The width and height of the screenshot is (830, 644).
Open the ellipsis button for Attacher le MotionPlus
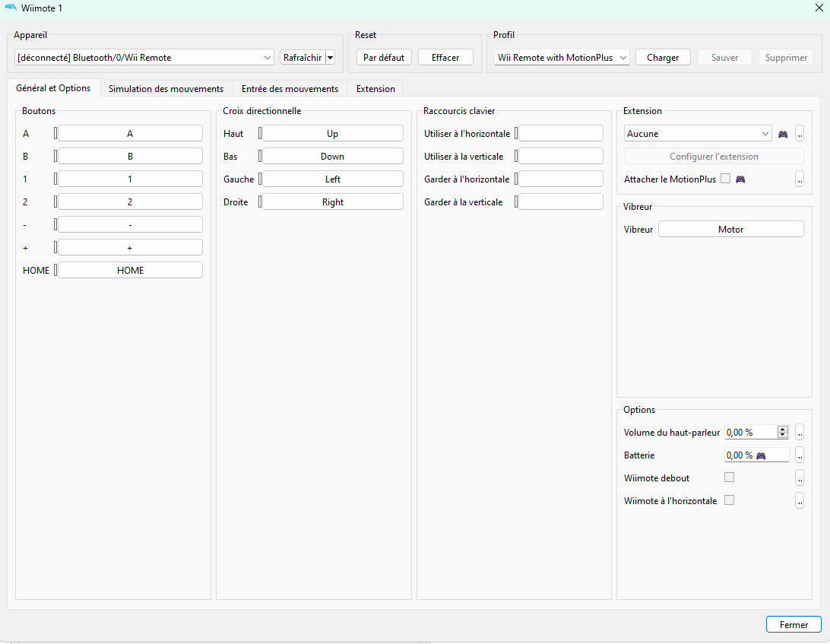[x=800, y=179]
